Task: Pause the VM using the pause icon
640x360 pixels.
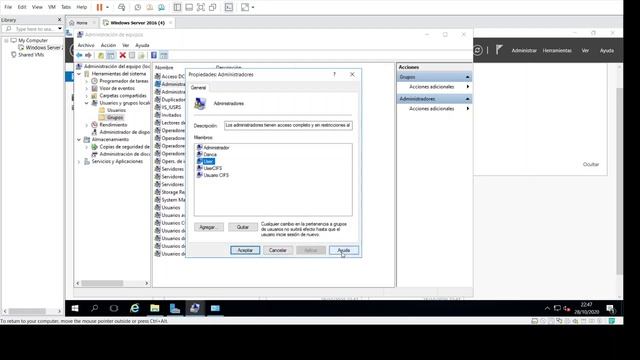Action: pos(99,7)
